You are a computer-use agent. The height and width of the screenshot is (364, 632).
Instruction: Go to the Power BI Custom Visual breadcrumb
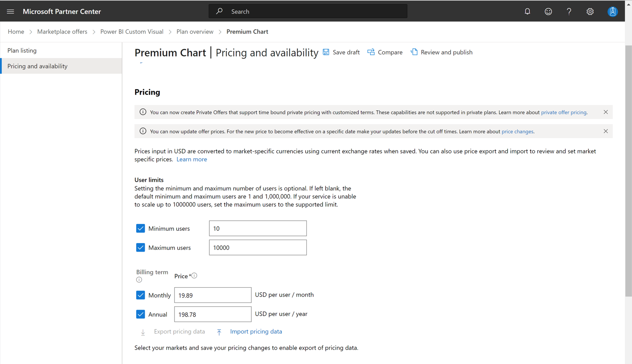(x=132, y=31)
